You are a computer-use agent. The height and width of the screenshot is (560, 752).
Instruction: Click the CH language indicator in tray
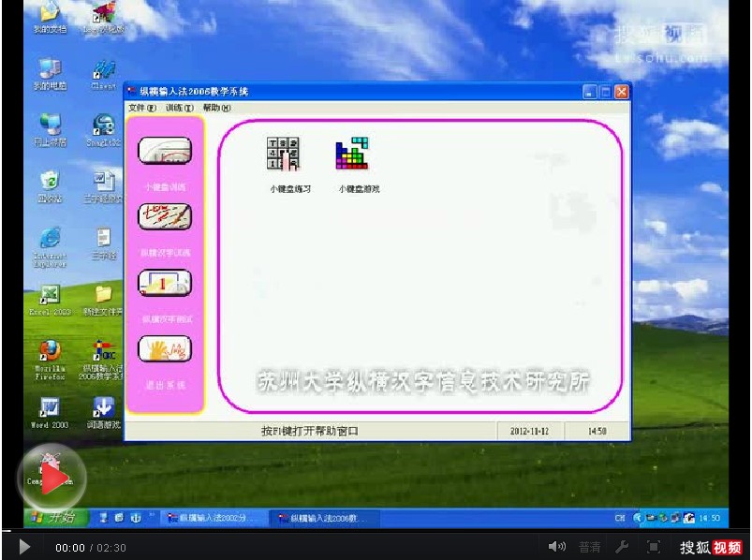620,518
